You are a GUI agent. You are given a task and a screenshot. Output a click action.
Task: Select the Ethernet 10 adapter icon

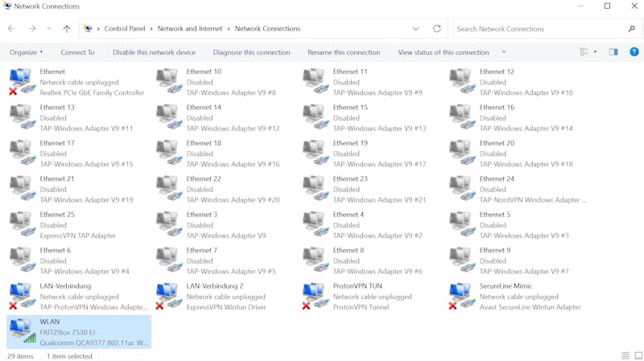[x=169, y=81]
